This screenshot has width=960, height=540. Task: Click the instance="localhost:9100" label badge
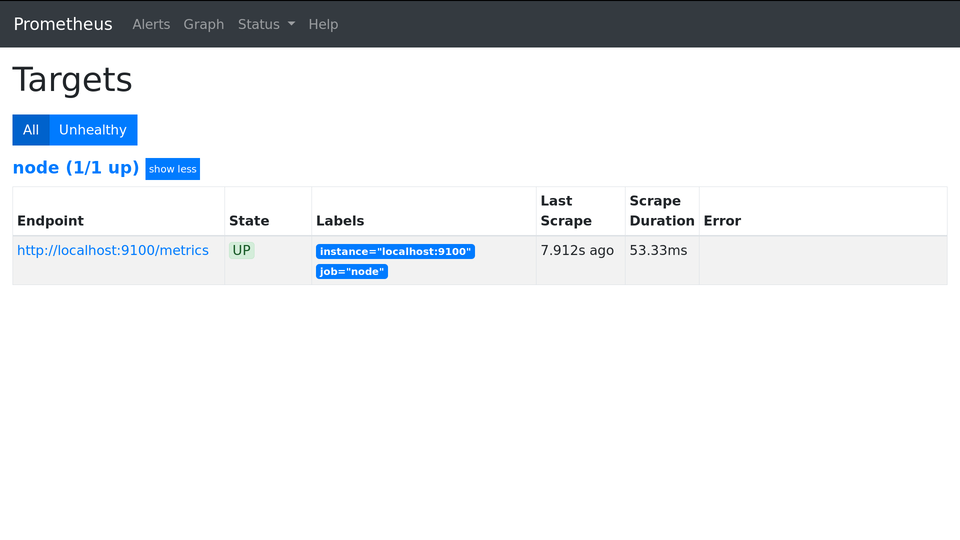click(x=396, y=252)
